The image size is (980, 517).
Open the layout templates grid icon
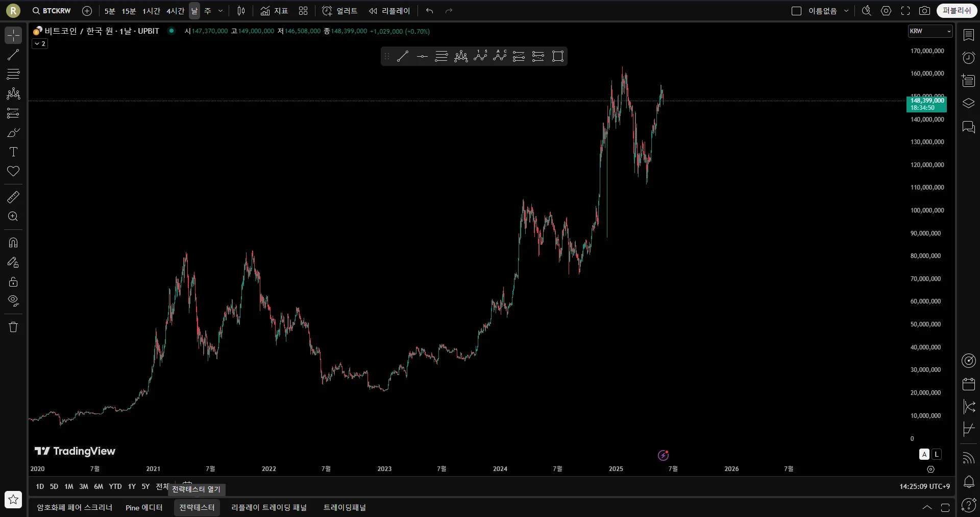(303, 11)
